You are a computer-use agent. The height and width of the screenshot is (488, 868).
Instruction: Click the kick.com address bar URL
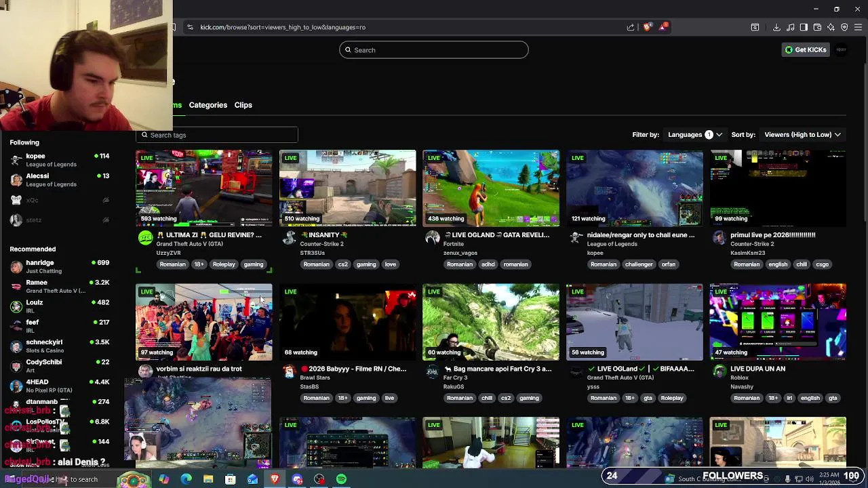coord(283,27)
